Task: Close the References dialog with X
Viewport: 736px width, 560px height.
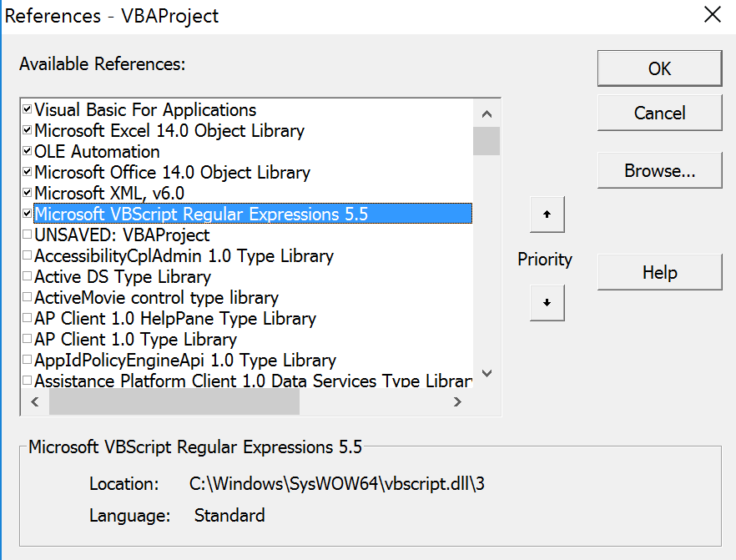Action: tap(713, 14)
